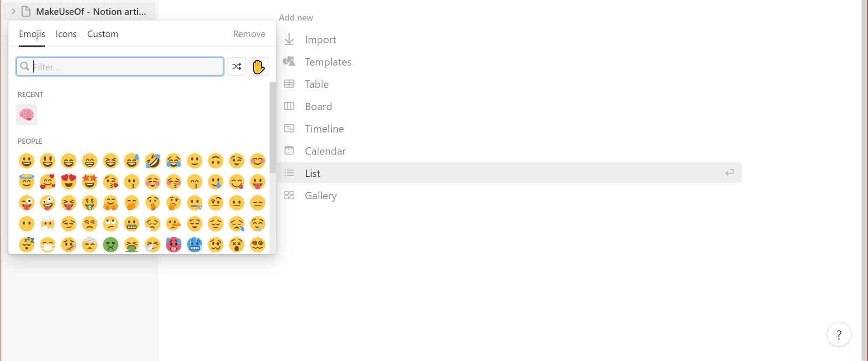Switch to the Icons tab
This screenshot has width=868, height=361.
(x=66, y=34)
